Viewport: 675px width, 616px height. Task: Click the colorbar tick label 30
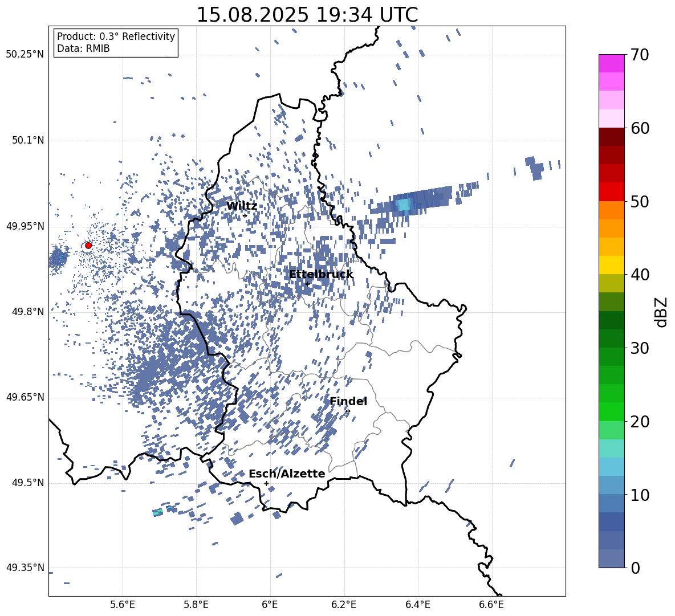pyautogui.click(x=640, y=348)
